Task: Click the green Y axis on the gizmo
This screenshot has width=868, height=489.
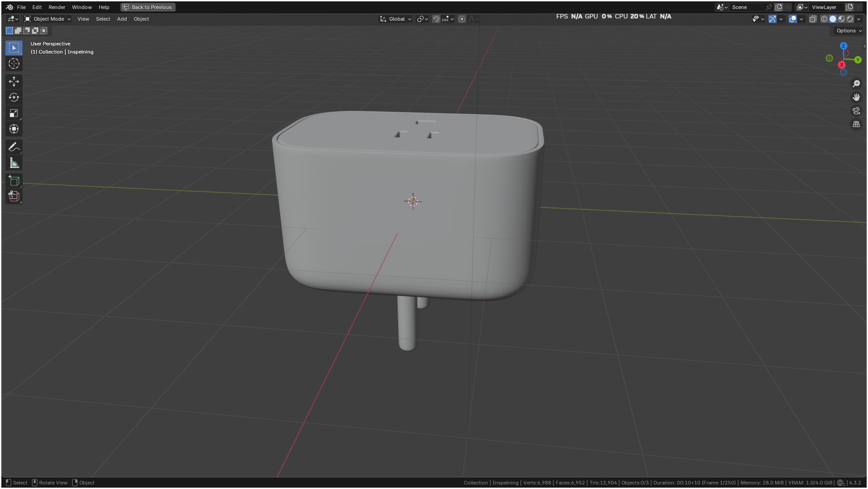Action: (x=858, y=60)
